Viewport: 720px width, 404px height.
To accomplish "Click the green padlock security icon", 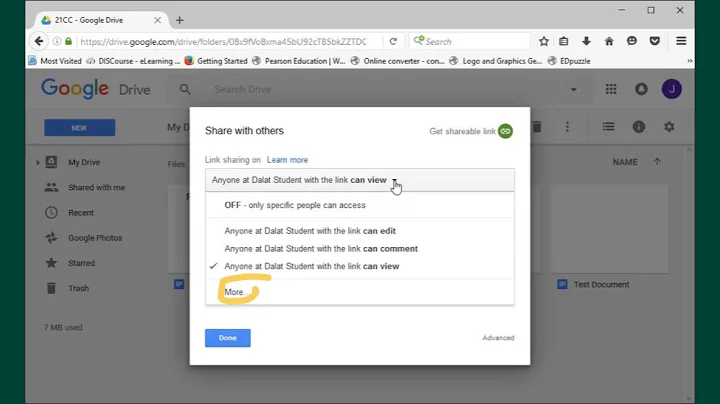I will [68, 41].
